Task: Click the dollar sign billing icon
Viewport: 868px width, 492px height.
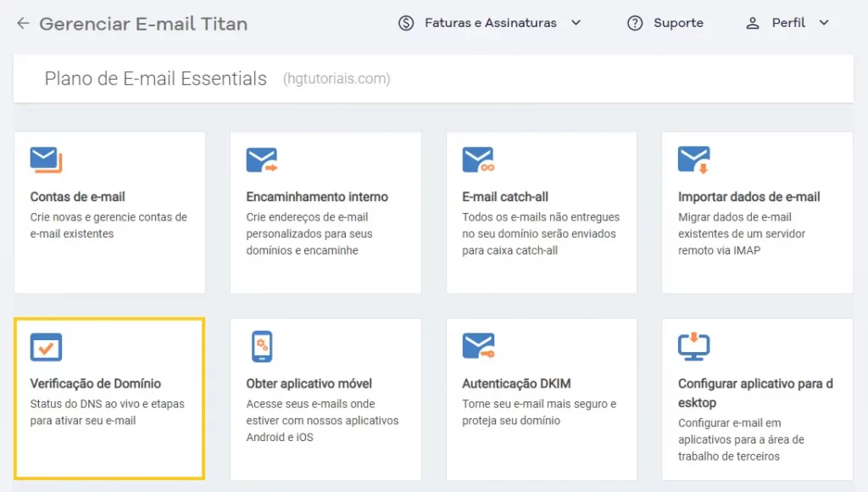Action: click(406, 23)
